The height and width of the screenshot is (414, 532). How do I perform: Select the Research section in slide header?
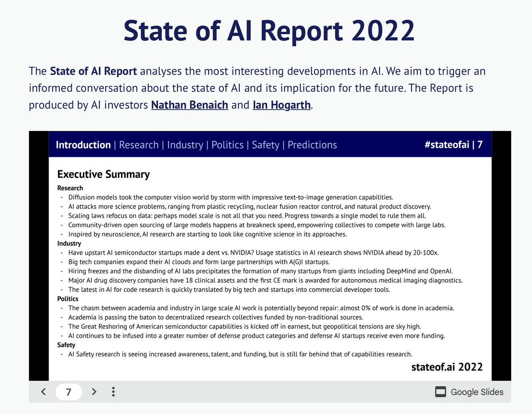click(139, 145)
